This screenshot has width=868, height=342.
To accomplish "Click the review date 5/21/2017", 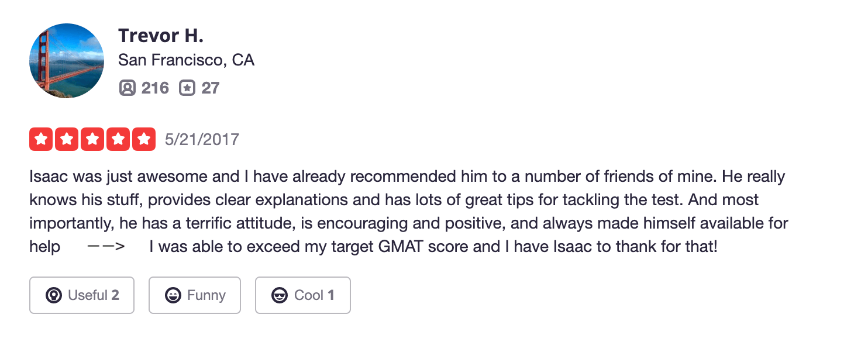I will tap(202, 139).
